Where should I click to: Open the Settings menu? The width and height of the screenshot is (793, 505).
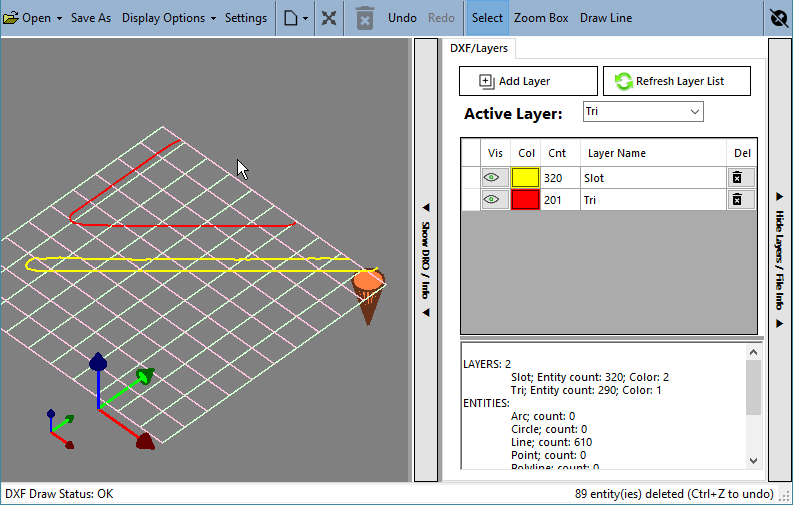[x=246, y=18]
